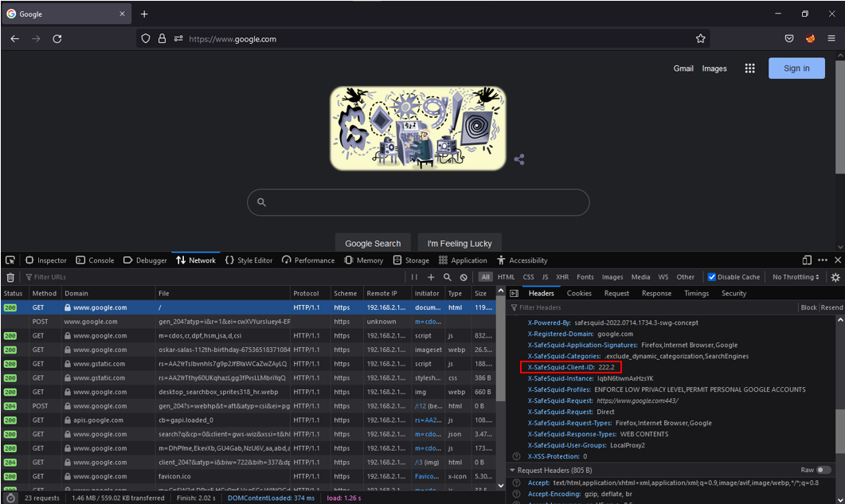Image resolution: width=845 pixels, height=504 pixels.
Task: Sort requests by the Status column
Action: (13, 293)
